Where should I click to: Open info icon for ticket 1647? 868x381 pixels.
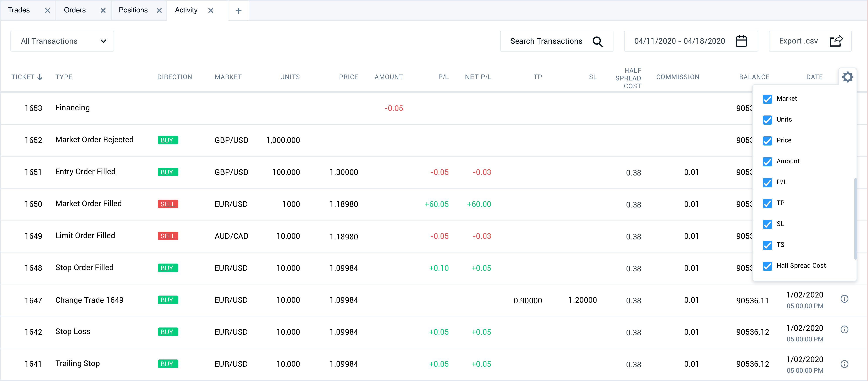coord(844,299)
